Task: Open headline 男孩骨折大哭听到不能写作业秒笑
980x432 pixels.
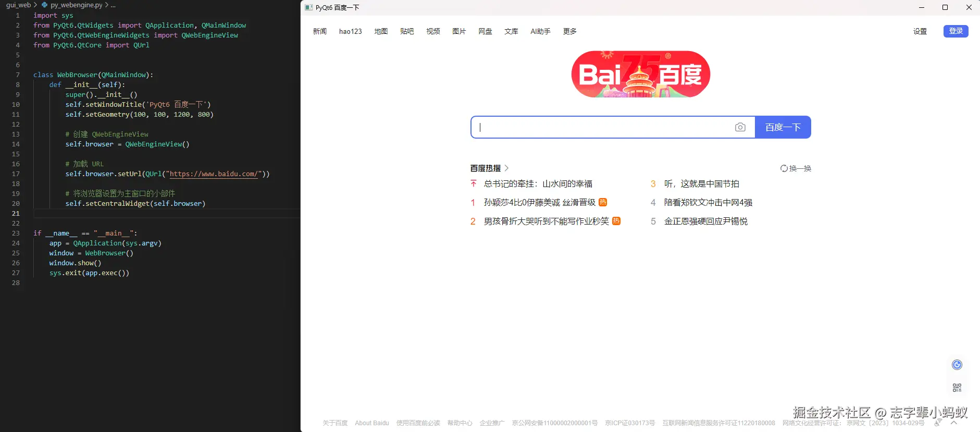Action: pos(546,221)
